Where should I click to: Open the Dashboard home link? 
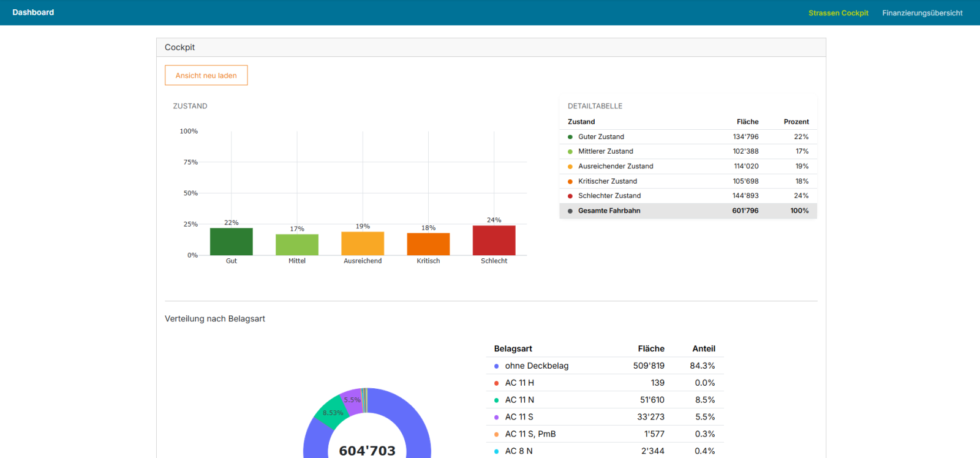pyautogui.click(x=33, y=12)
